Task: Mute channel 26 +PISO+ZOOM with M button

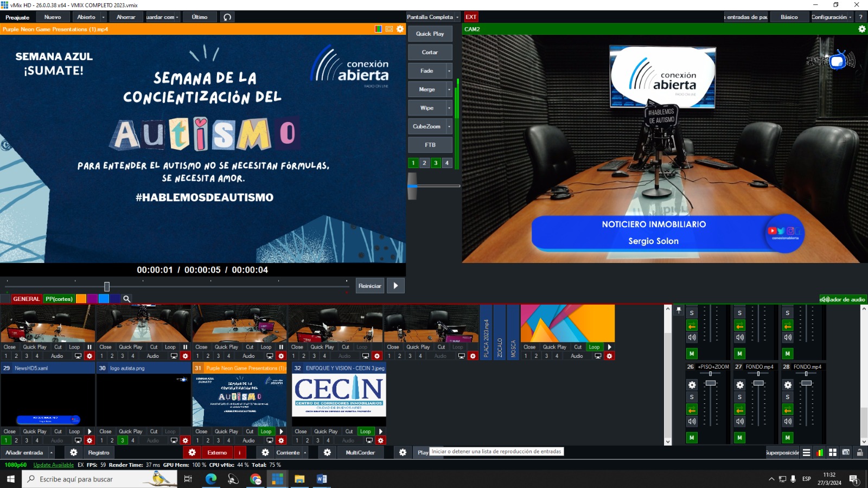Action: coord(692,437)
